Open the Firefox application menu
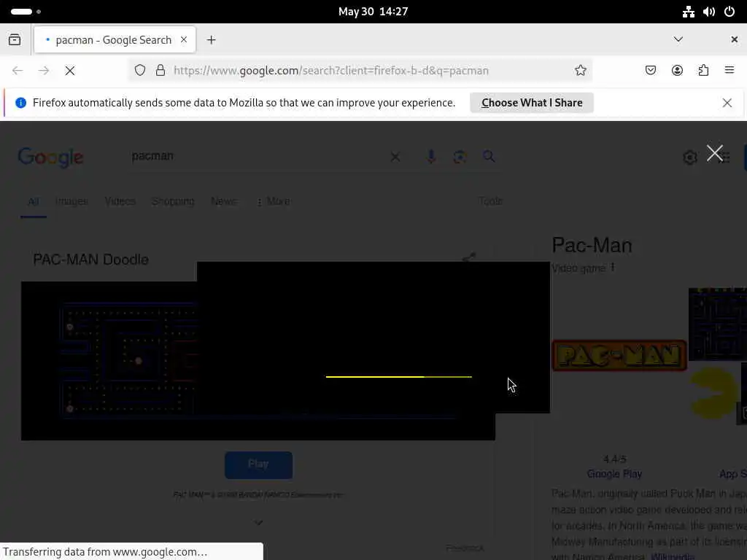The width and height of the screenshot is (747, 560). 729,71
